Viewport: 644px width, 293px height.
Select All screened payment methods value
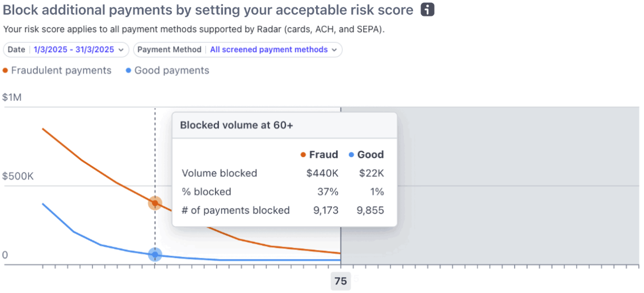[268, 50]
